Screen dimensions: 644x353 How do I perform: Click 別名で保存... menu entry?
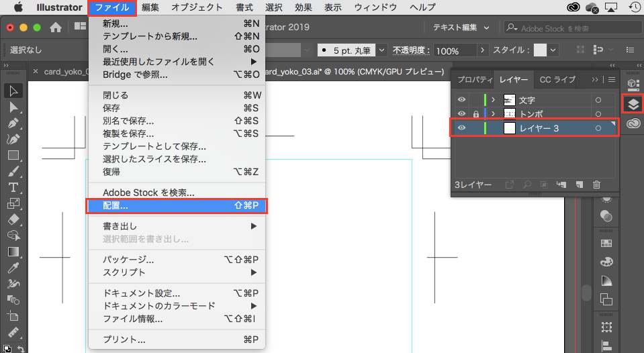point(128,121)
